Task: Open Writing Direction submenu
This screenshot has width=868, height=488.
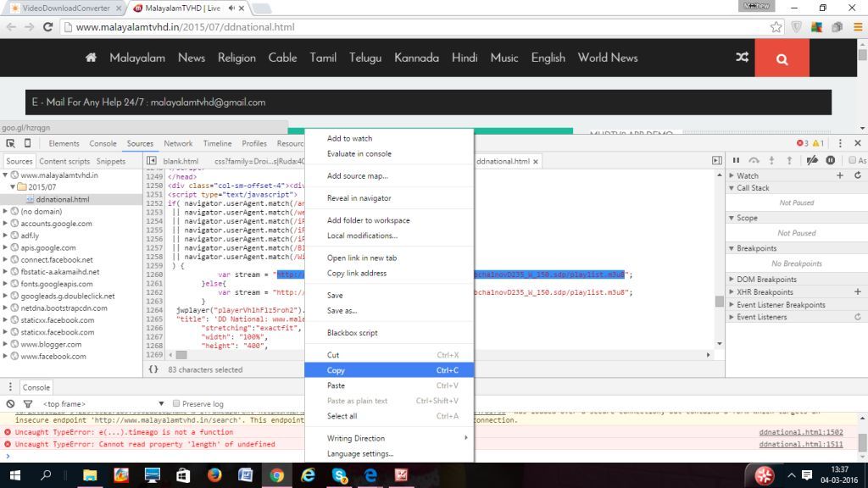Action: (389, 438)
